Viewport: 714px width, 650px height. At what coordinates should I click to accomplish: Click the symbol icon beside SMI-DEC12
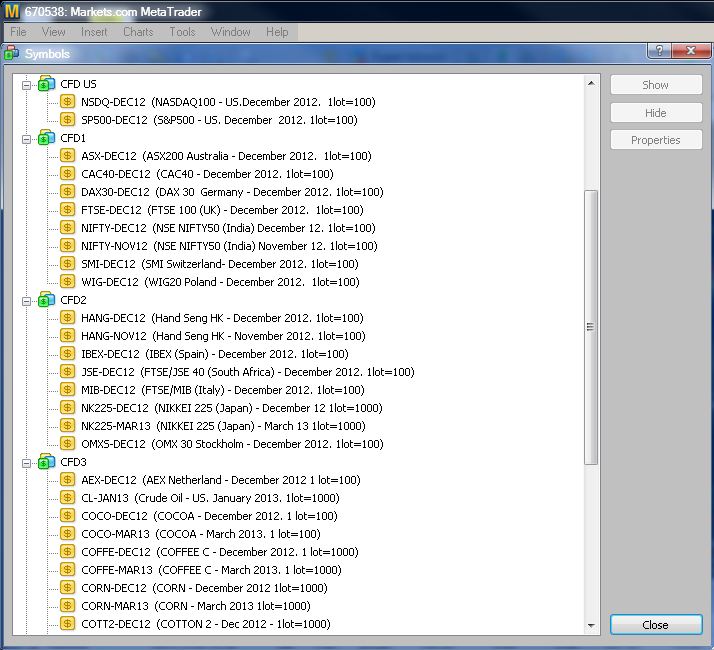tap(67, 264)
